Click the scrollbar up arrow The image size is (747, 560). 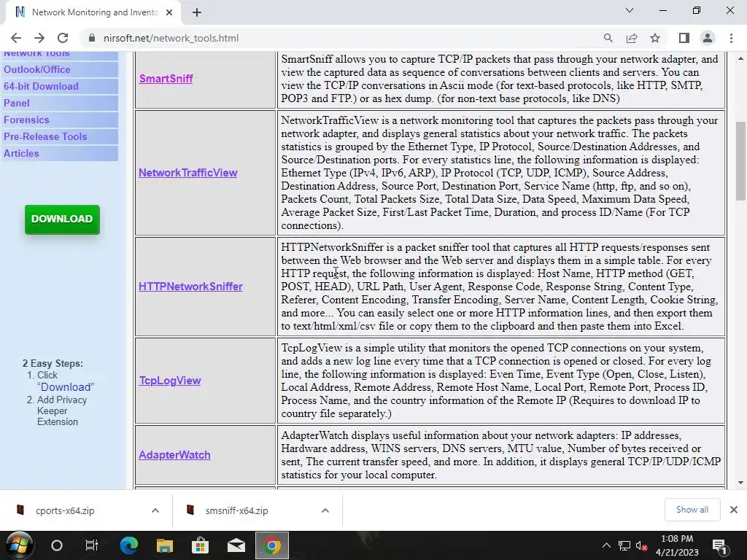coord(740,58)
